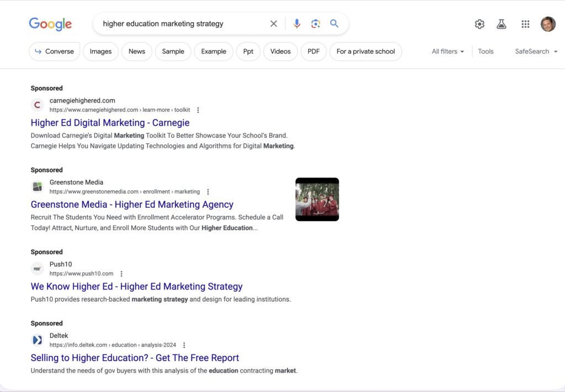Open the three-dot menu on the Push10 ad

(x=121, y=273)
